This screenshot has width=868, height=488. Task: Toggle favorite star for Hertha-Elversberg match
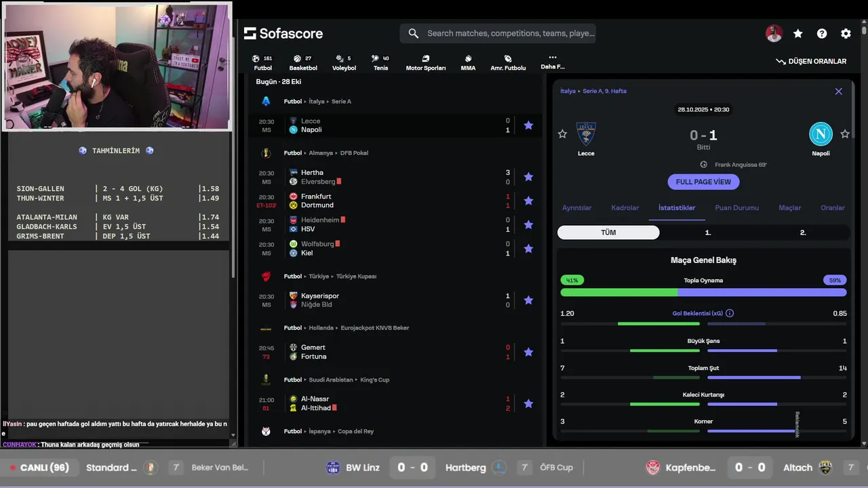(528, 177)
